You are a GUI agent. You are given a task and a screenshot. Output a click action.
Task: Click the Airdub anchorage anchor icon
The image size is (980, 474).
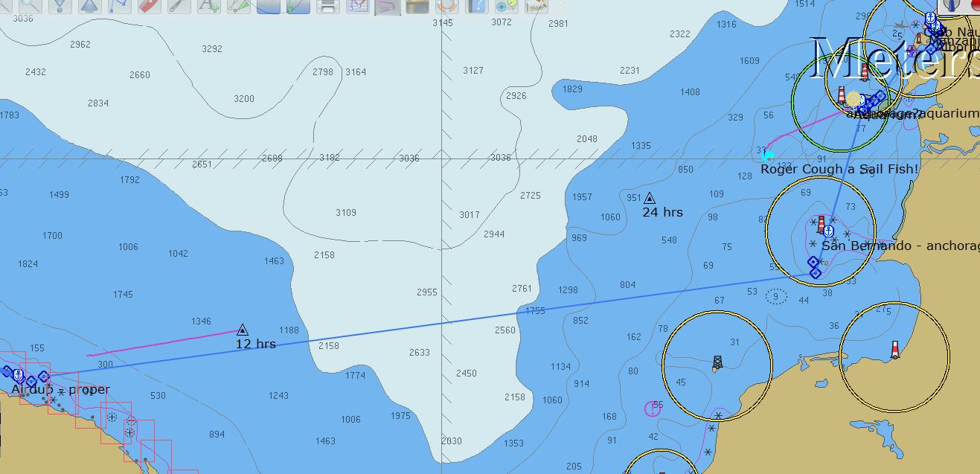[x=19, y=374]
